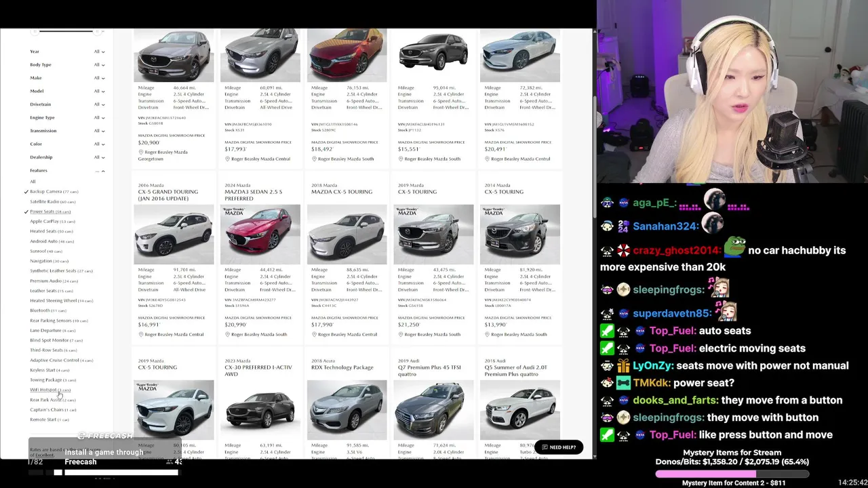Enable the Android Auto feature filter

coord(52,241)
